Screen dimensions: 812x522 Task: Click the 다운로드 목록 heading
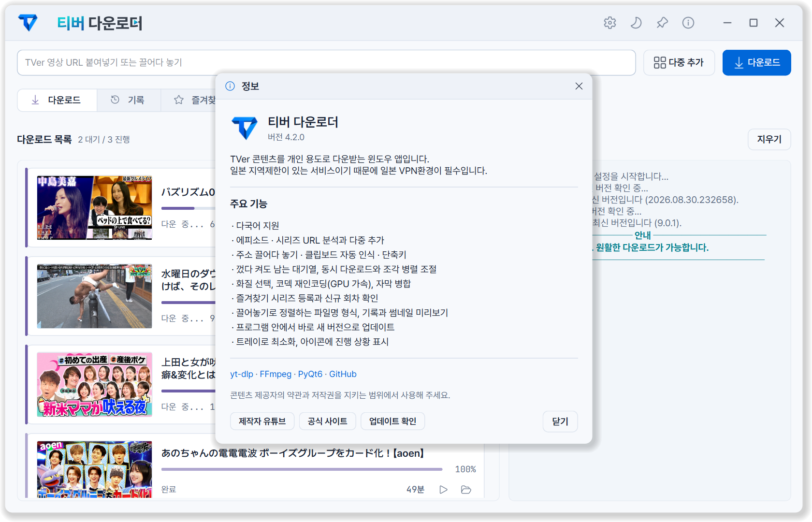click(44, 139)
